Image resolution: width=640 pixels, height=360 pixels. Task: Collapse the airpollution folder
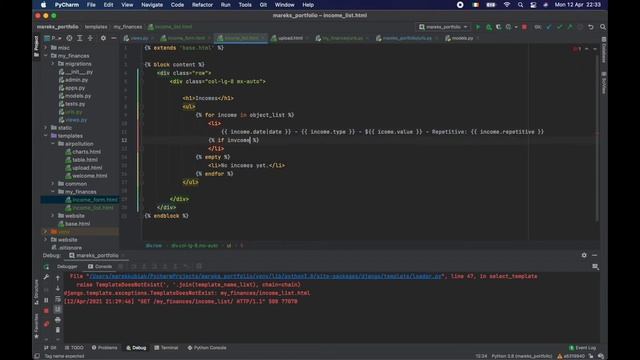[53, 144]
